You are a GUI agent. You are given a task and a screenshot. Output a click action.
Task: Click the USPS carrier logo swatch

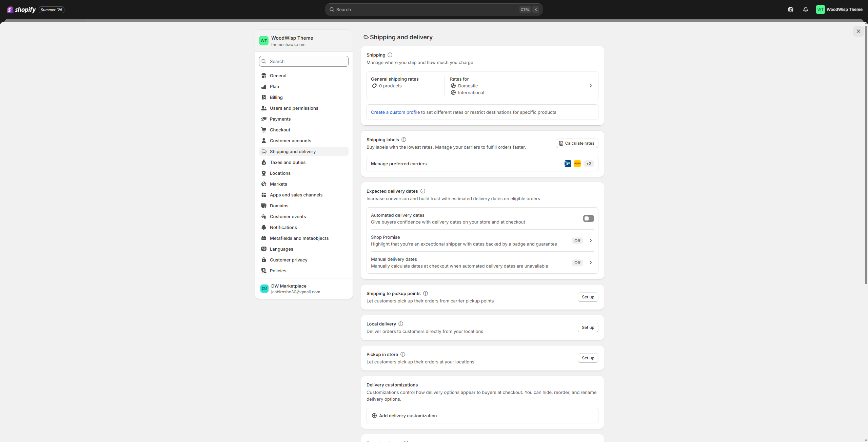pyautogui.click(x=567, y=164)
